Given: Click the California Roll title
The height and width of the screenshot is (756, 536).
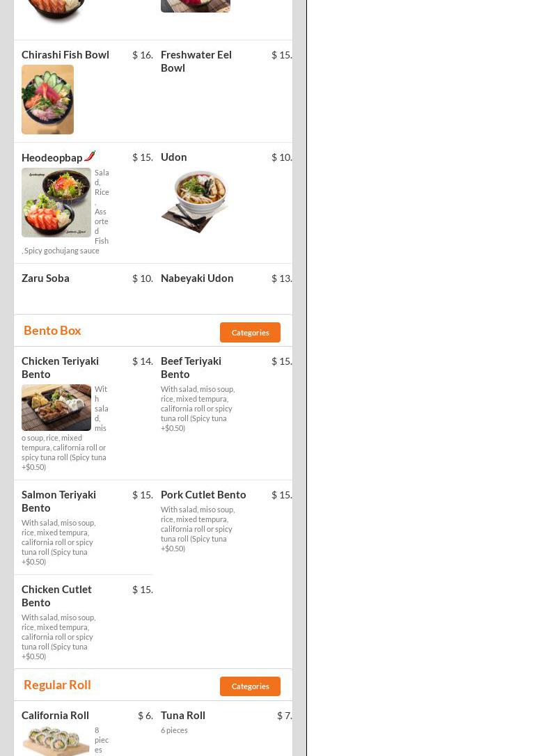Looking at the screenshot, I should tap(56, 716).
